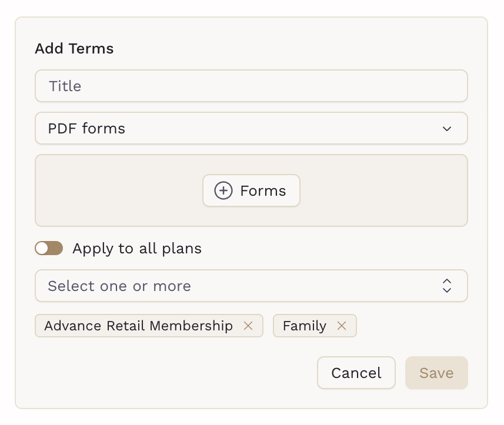Click the Apply to all plans label

coord(137,248)
